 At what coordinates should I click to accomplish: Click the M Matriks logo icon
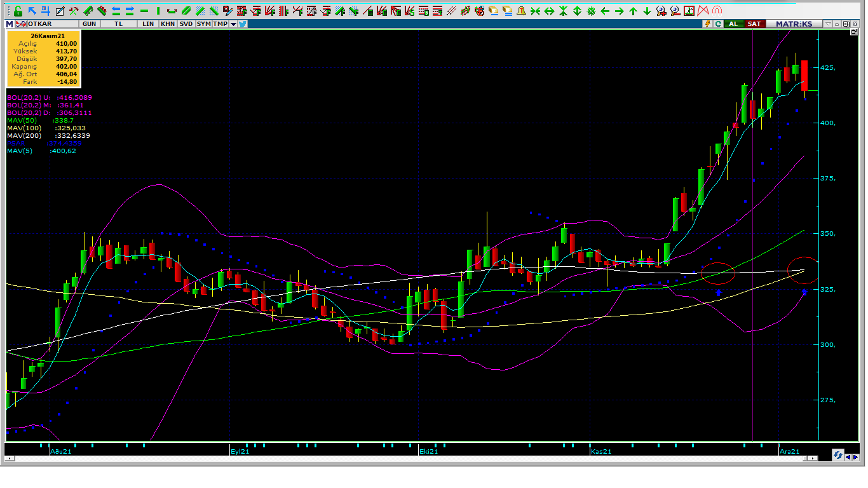coord(10,24)
